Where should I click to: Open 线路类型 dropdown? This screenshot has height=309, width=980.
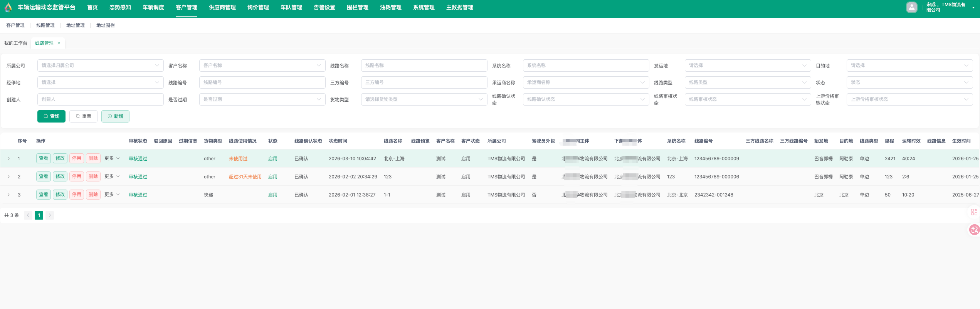pyautogui.click(x=747, y=82)
